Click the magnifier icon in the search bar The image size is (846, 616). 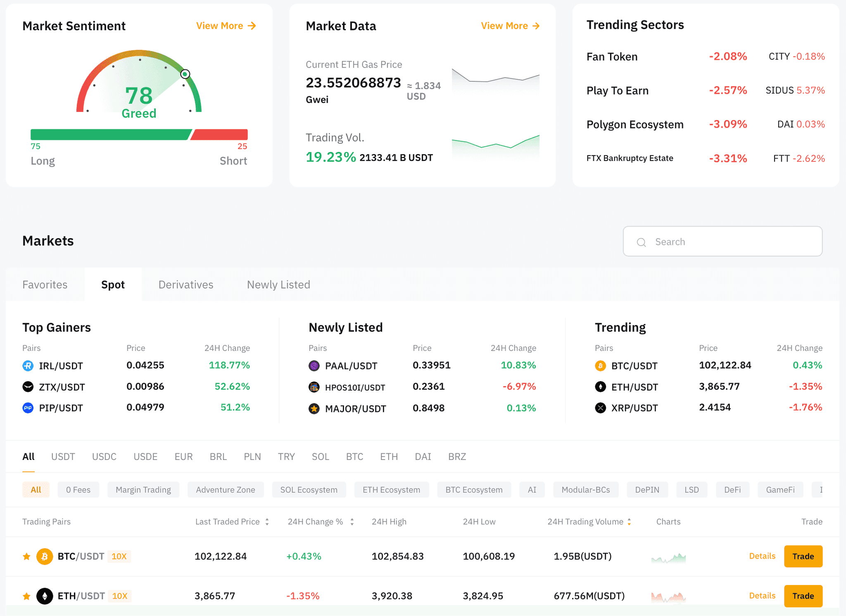click(641, 242)
